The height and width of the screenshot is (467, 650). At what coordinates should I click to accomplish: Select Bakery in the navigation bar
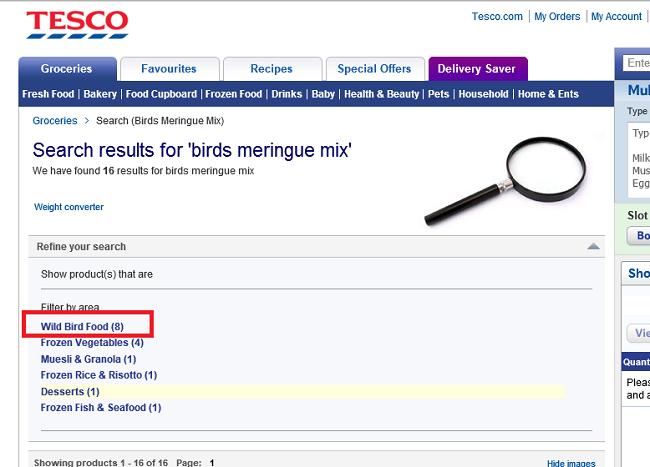point(100,94)
